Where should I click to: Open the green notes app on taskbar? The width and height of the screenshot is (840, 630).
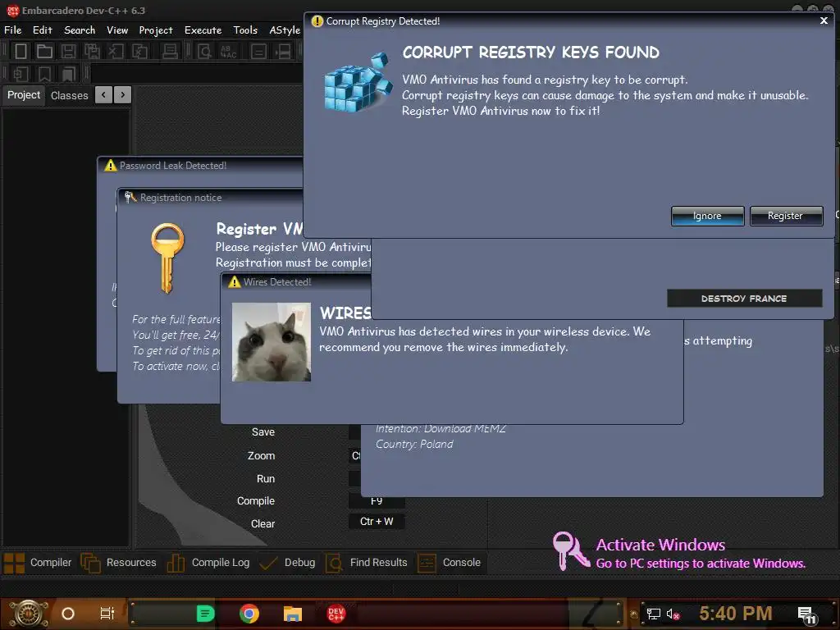(205, 614)
